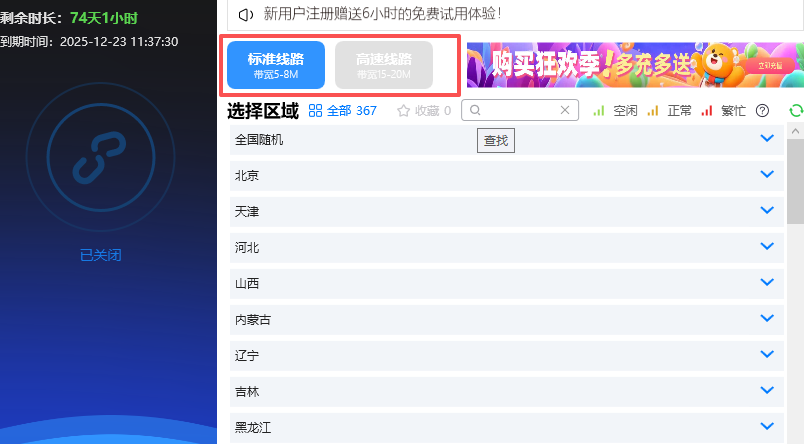Screen dimensions: 810x444
Task: Click the grid icon beside 全部
Action: [x=315, y=111]
